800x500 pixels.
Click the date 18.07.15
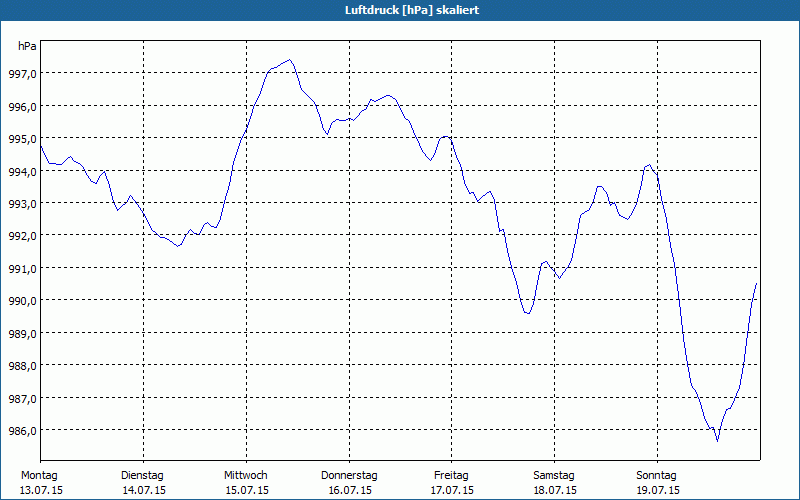coord(555,490)
